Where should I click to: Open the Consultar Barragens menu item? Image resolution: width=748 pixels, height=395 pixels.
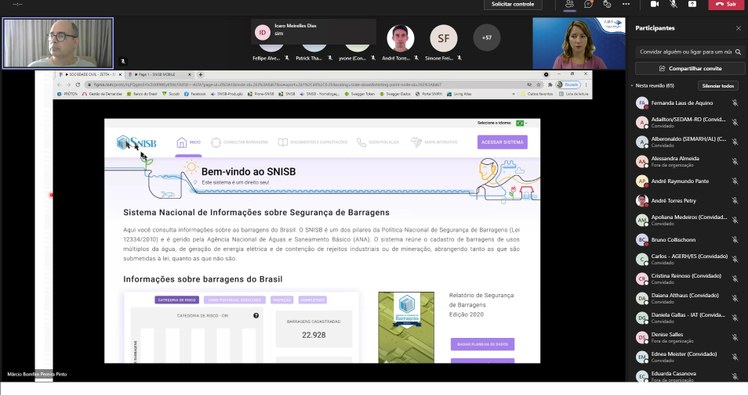239,142
